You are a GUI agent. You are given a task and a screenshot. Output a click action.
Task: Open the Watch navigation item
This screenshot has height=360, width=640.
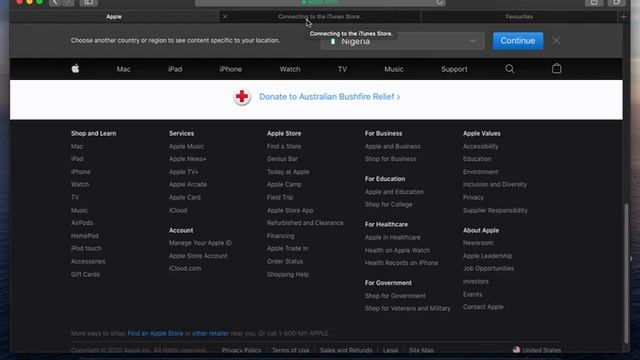pos(290,69)
